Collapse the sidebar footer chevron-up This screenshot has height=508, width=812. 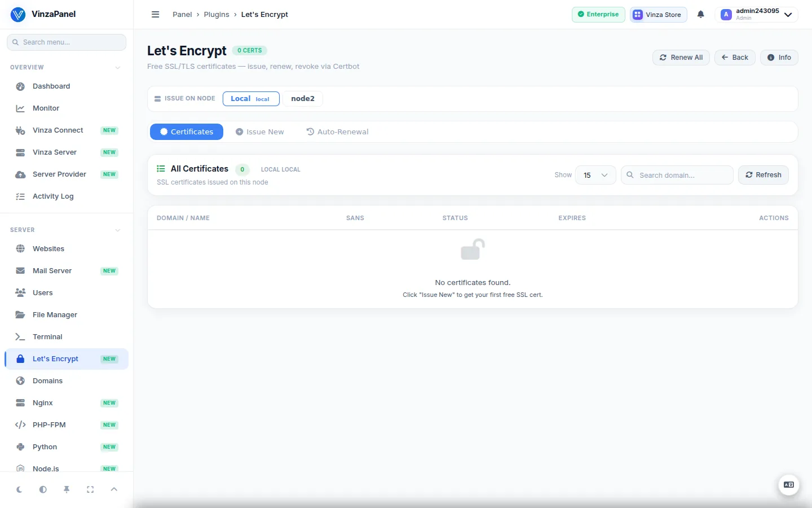[114, 489]
